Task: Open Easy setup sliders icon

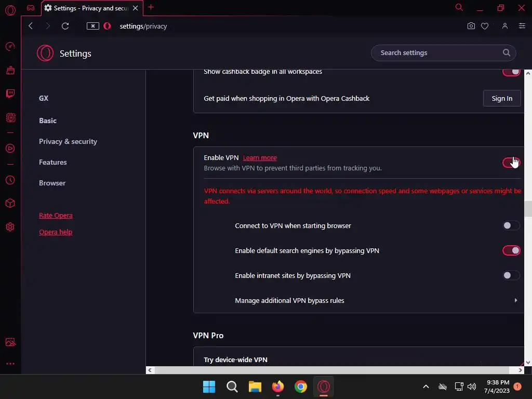Action: [x=522, y=26]
